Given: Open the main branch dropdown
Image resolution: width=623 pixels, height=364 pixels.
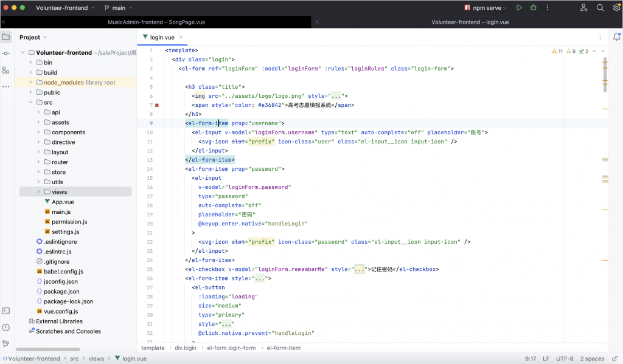Looking at the screenshot, I should coord(118,8).
